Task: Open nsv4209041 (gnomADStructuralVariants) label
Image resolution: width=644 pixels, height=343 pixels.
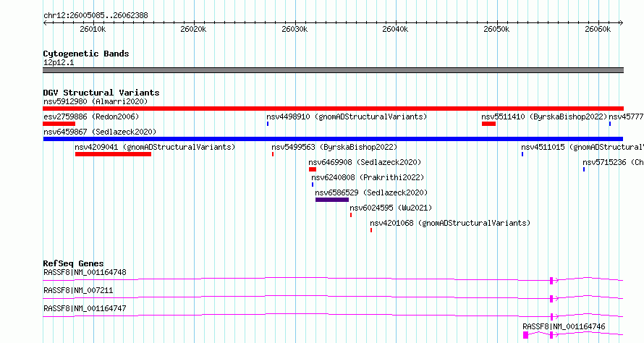Action: tap(155, 147)
